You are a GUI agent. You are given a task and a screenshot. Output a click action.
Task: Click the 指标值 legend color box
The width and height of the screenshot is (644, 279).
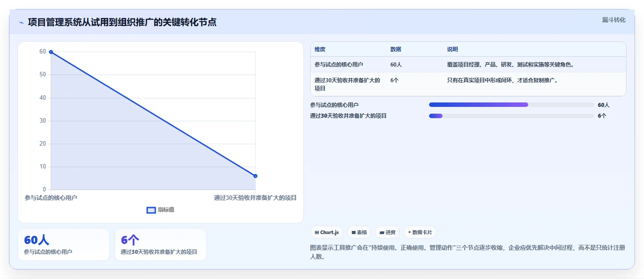(x=151, y=210)
